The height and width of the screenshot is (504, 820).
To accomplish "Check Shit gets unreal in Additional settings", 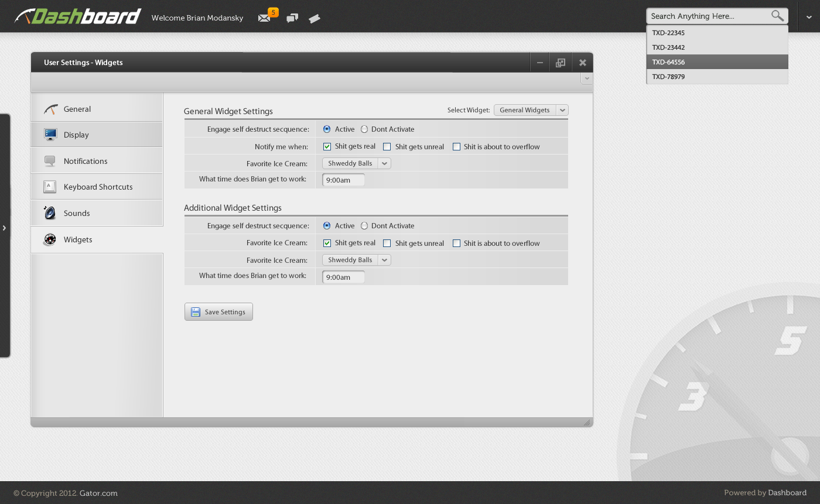I will coord(387,243).
